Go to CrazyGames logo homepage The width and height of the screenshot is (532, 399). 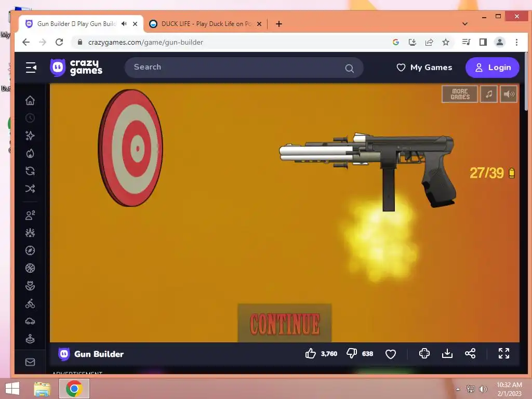[x=76, y=67]
